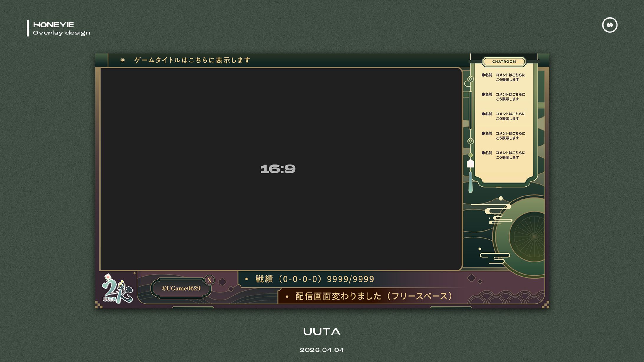Click the X social icon badge
644x362 pixels.
point(209,280)
